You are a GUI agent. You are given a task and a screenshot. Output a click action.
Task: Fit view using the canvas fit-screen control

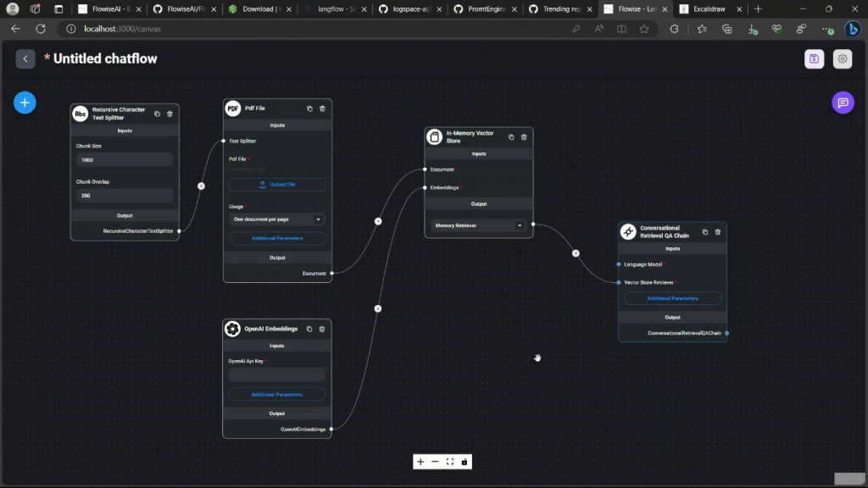[450, 462]
